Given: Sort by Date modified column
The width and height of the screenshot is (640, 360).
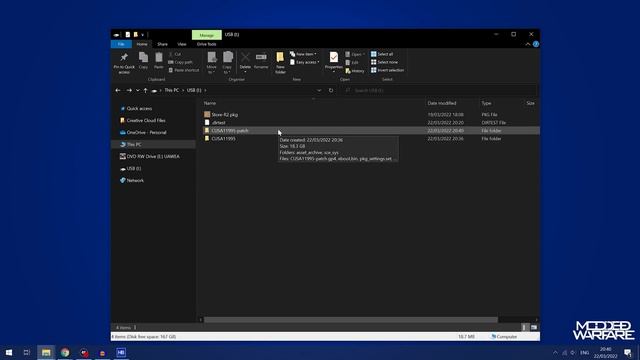Looking at the screenshot, I should (442, 103).
